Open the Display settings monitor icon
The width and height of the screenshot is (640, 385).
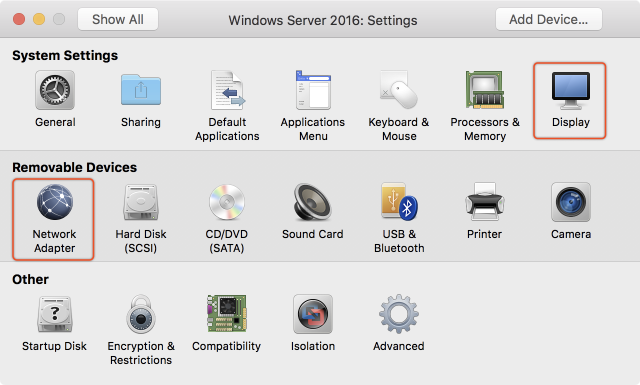coord(571,91)
